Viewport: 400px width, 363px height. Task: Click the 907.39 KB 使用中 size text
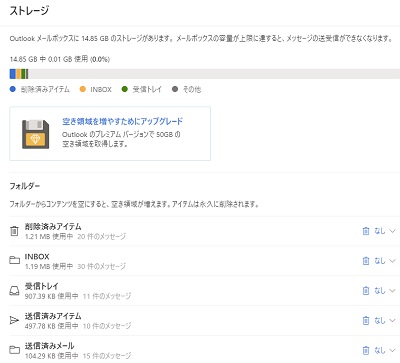[51, 296]
